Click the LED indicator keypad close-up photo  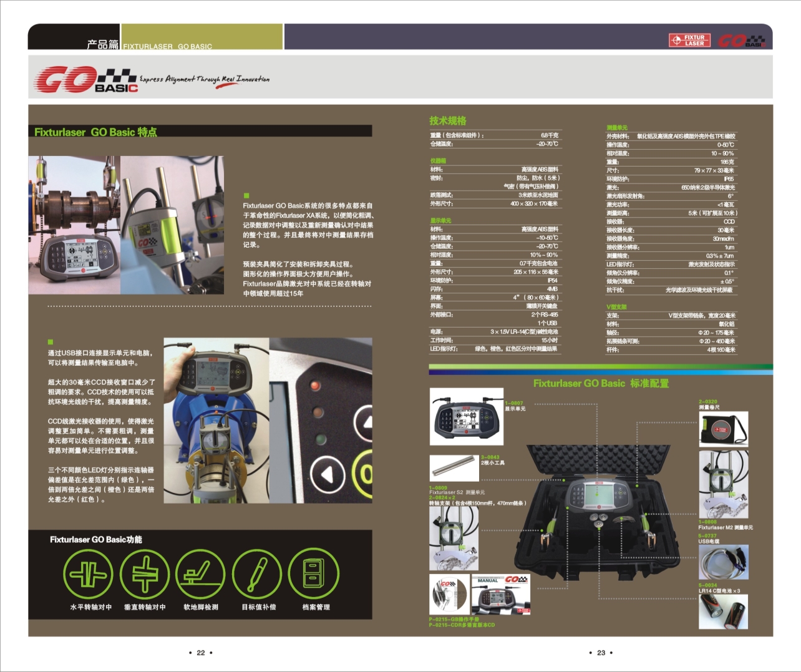(321, 420)
